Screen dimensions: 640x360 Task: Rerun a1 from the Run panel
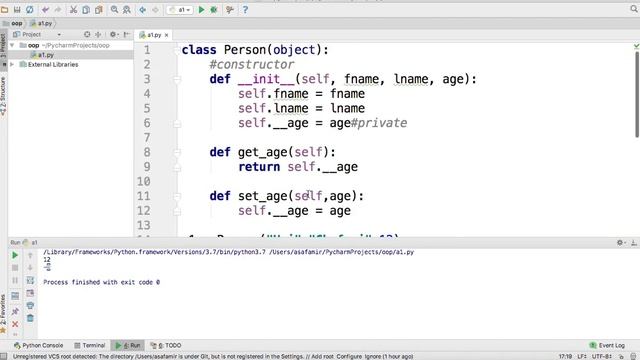(x=15, y=256)
